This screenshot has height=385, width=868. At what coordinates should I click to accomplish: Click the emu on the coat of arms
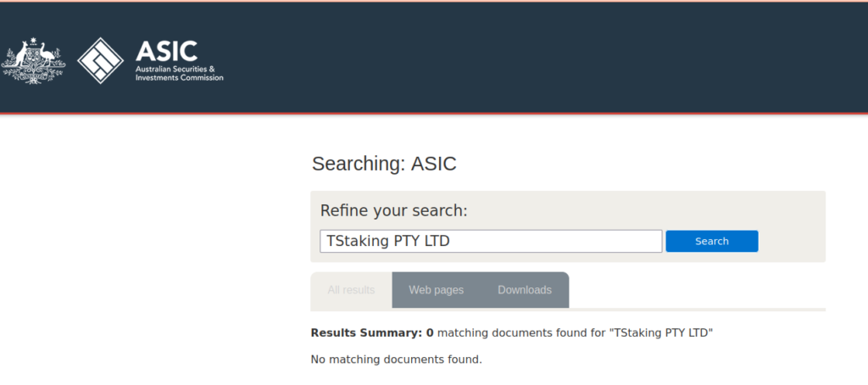pyautogui.click(x=48, y=55)
